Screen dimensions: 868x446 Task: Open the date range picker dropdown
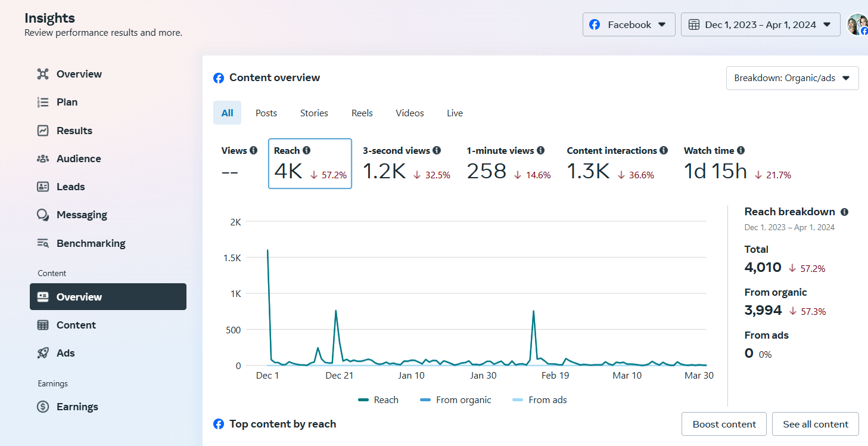coord(760,24)
